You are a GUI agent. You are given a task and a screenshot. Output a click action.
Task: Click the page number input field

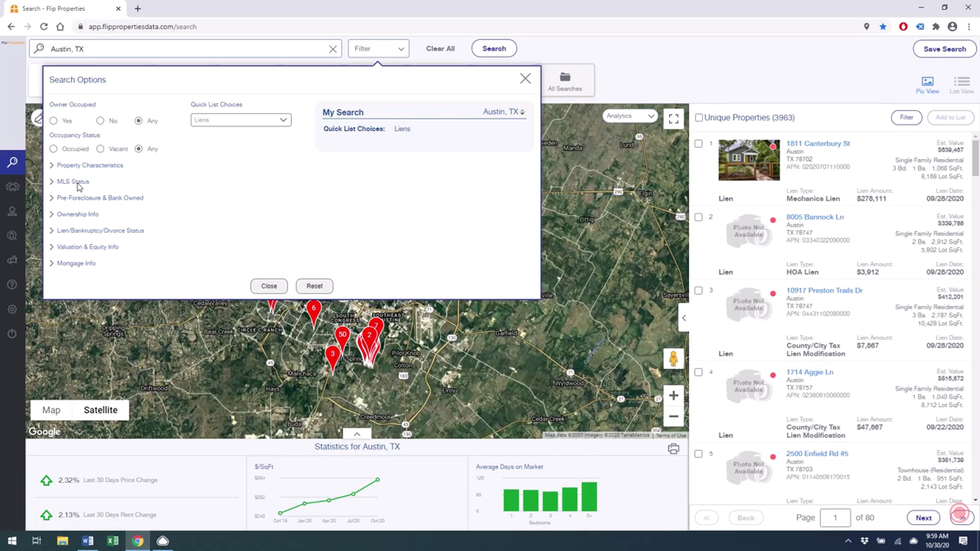point(835,518)
